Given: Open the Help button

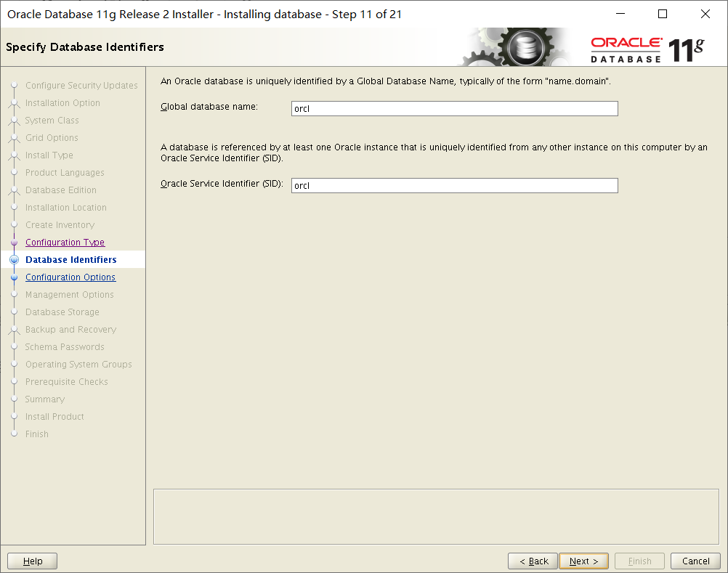Looking at the screenshot, I should point(33,561).
